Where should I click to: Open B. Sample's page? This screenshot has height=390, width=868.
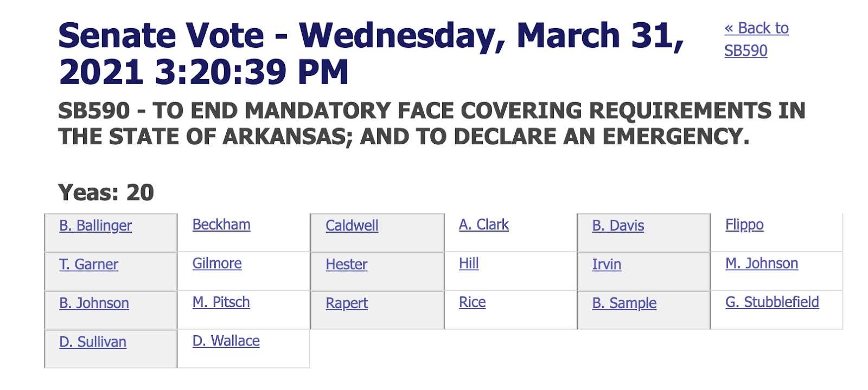click(624, 303)
